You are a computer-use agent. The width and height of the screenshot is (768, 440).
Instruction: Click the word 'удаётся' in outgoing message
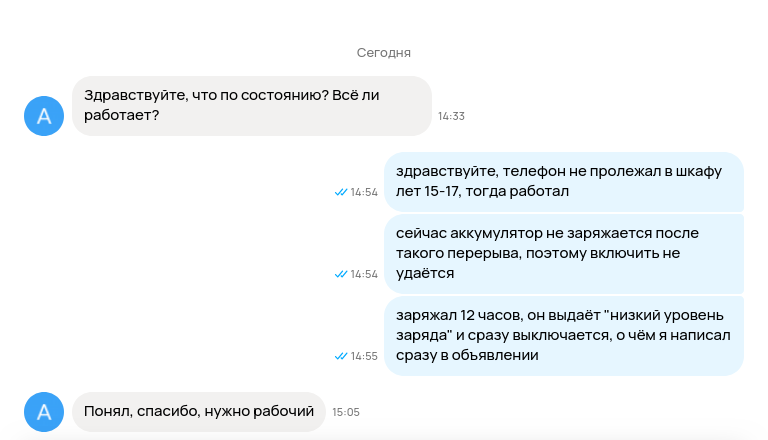425,273
